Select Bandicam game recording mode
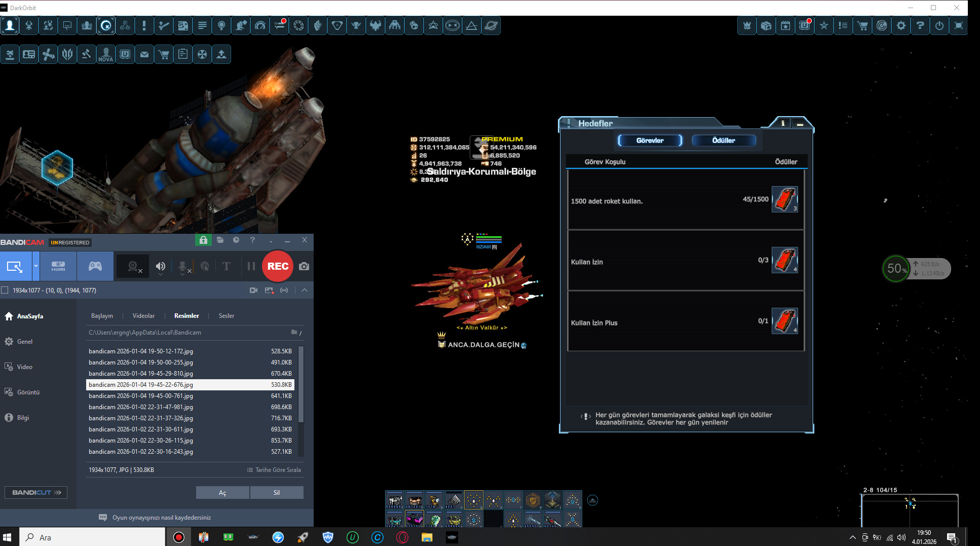The width and height of the screenshot is (980, 546). 95,266
